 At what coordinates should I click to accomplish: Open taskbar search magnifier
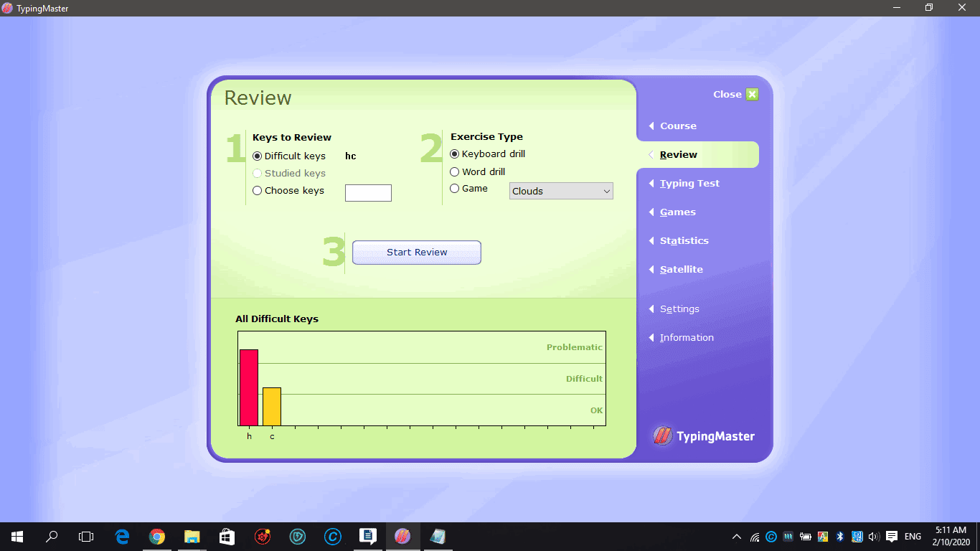(52, 536)
